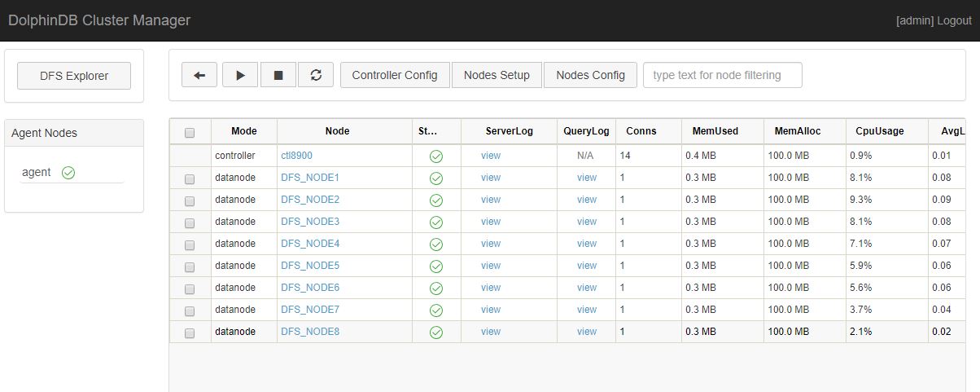This screenshot has width=980, height=392.
Task: Click status icon of DFS_NODE2
Action: [x=436, y=200]
